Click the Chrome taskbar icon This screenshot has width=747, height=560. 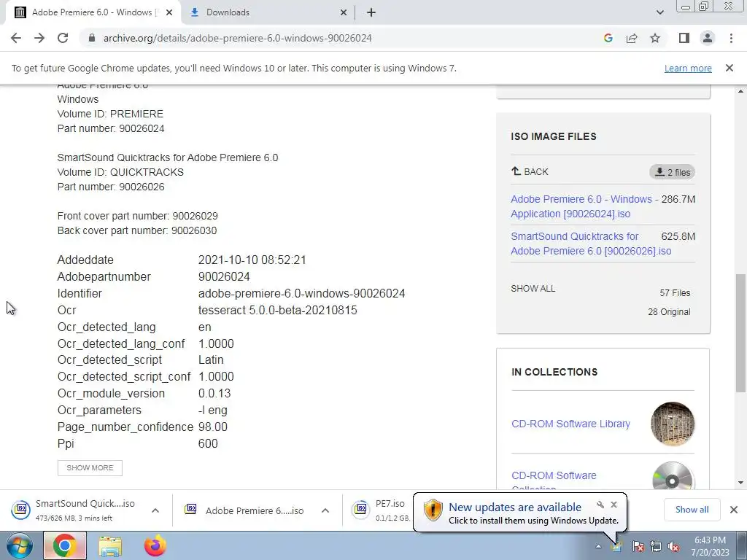(x=65, y=546)
